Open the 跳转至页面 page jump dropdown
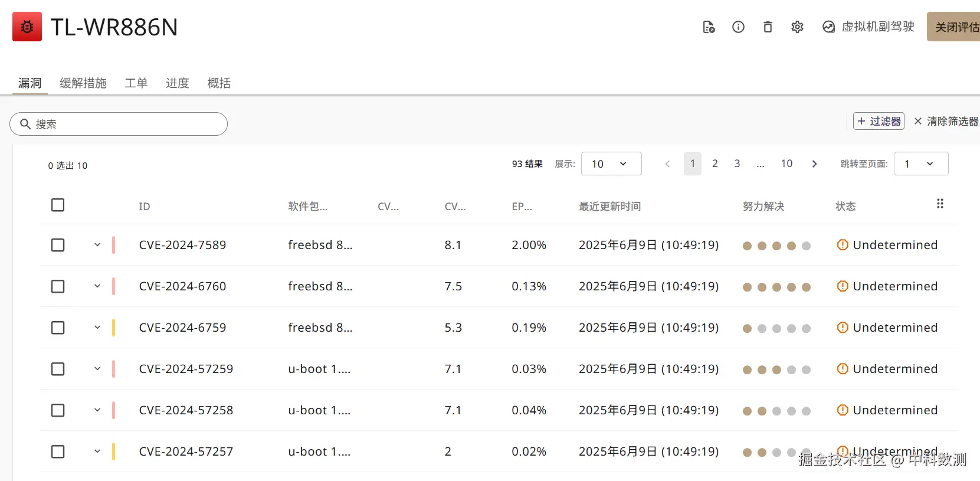Image resolution: width=980 pixels, height=481 pixels. tap(921, 163)
